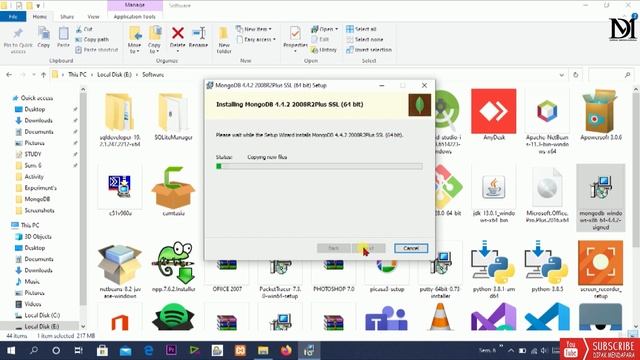This screenshot has width=640, height=360.
Task: Click the Back button in MongoDB Setup
Action: 333,248
